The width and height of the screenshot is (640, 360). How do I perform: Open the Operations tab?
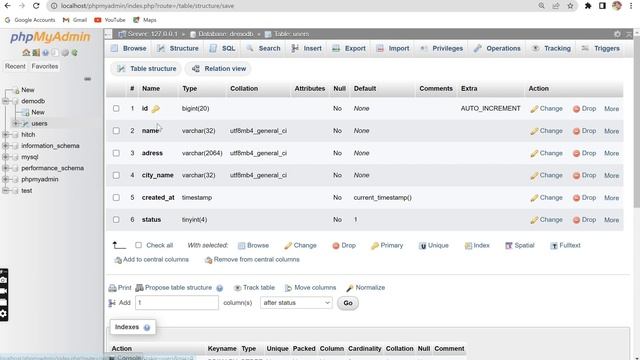point(497,48)
